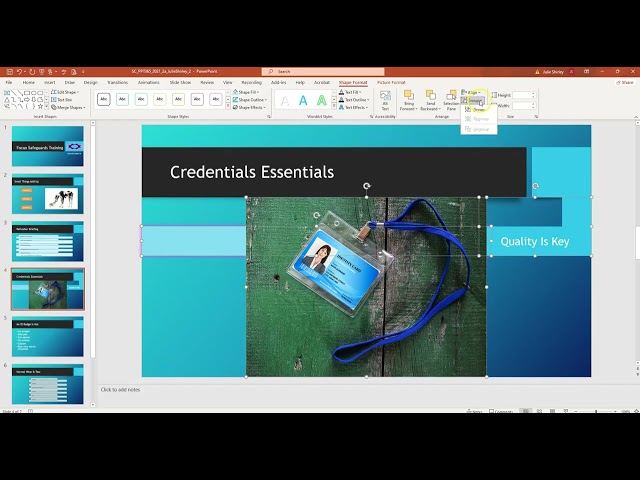Click the Edit Shape button
This screenshot has height=480, width=640.
[65, 92]
